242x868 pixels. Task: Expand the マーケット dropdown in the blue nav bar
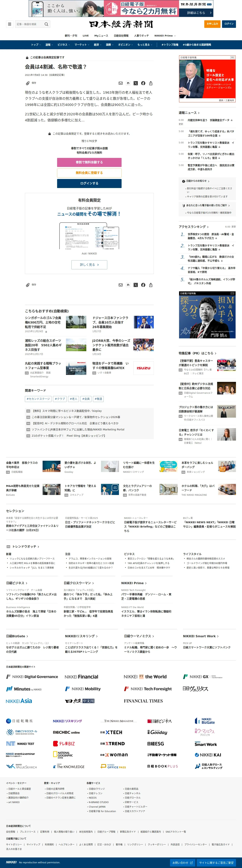82,44
